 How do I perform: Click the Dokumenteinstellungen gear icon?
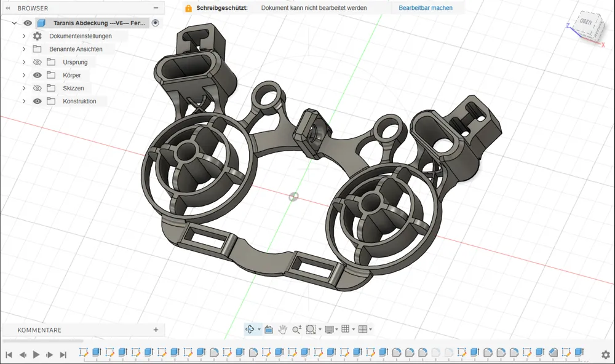(x=38, y=36)
